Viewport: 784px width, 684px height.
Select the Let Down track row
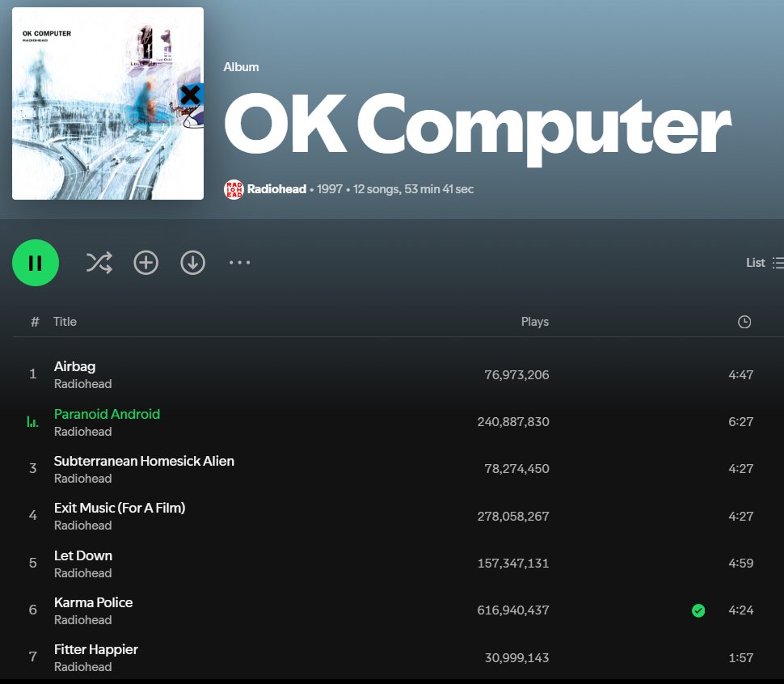point(323,563)
